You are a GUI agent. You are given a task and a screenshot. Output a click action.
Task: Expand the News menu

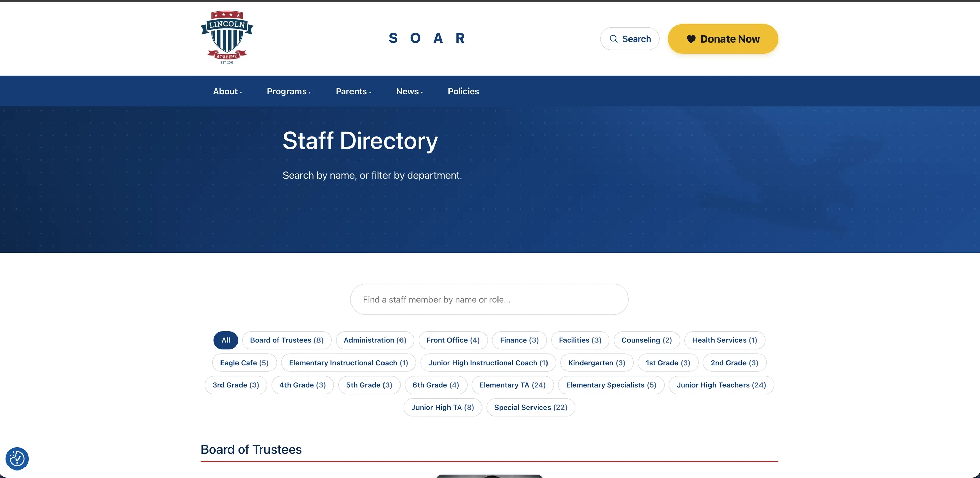coord(409,91)
